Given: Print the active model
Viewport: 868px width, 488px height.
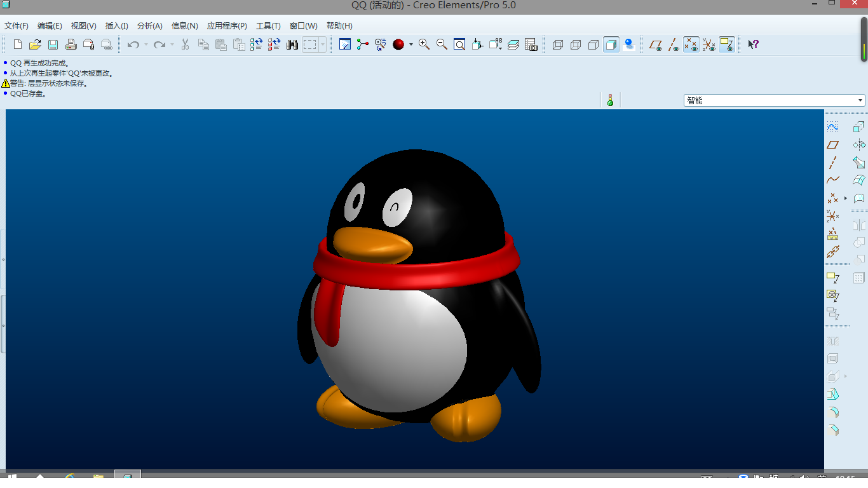Looking at the screenshot, I should (71, 44).
